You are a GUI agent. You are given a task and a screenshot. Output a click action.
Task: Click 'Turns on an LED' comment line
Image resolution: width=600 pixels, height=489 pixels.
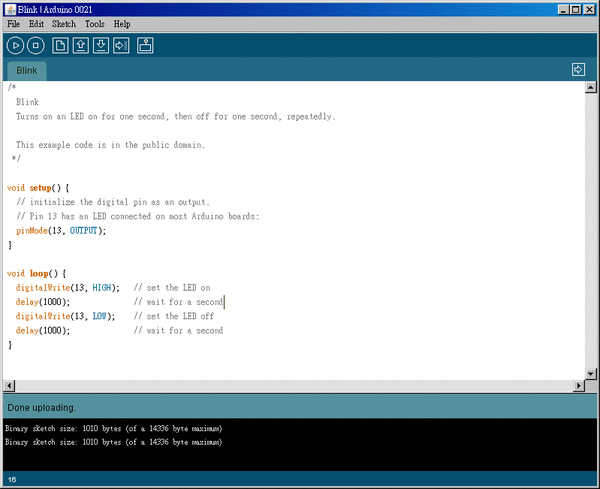(176, 116)
